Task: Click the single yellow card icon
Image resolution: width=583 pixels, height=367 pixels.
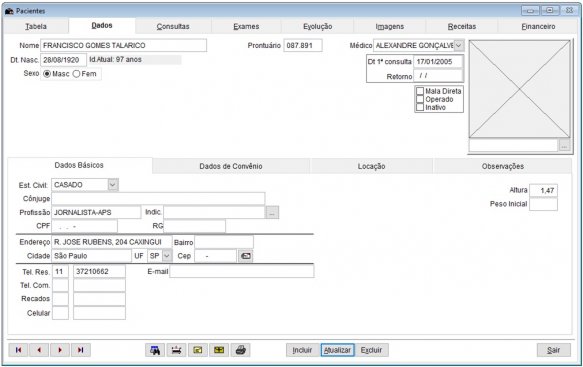Action: [x=198, y=350]
